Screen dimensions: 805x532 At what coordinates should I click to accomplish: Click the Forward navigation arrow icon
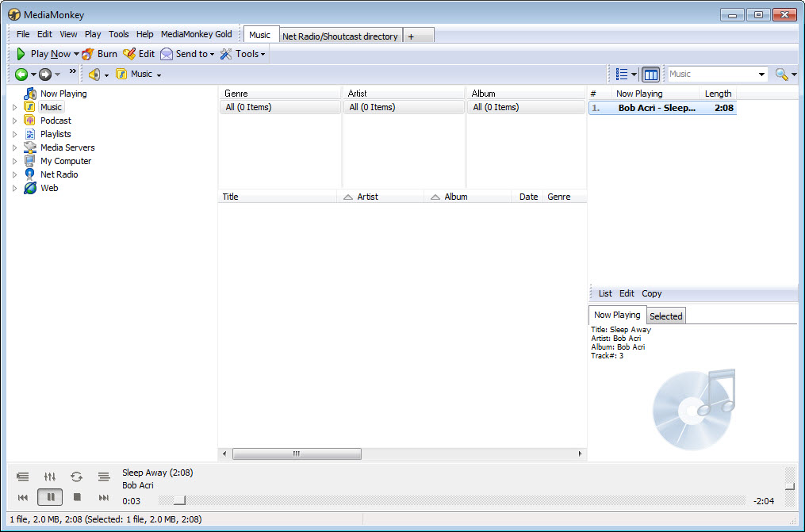tap(45, 75)
